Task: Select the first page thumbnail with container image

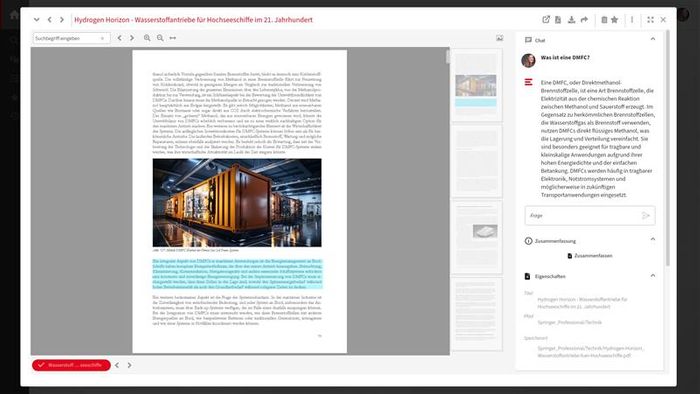Action: 476,85
